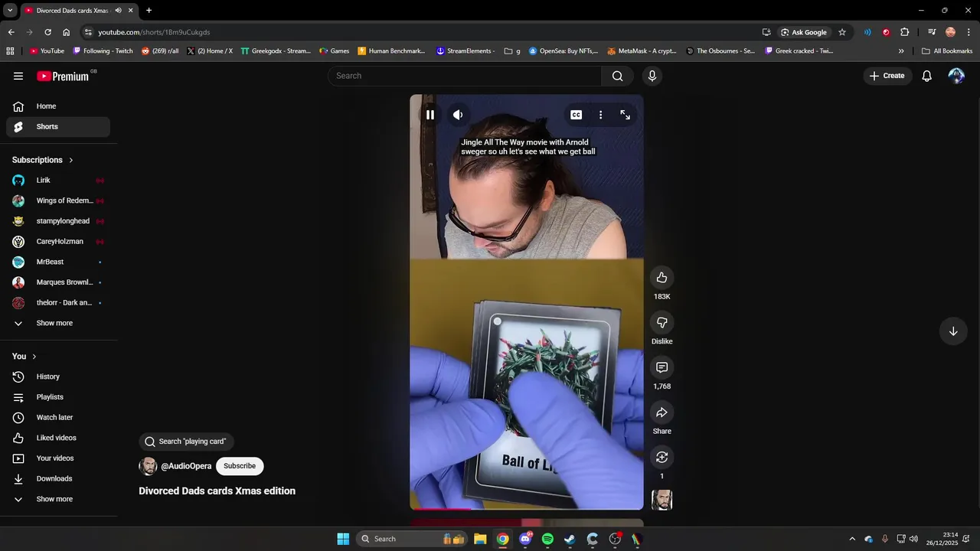The height and width of the screenshot is (551, 980).
Task: Click the browser home icon
Action: pyautogui.click(x=66, y=32)
